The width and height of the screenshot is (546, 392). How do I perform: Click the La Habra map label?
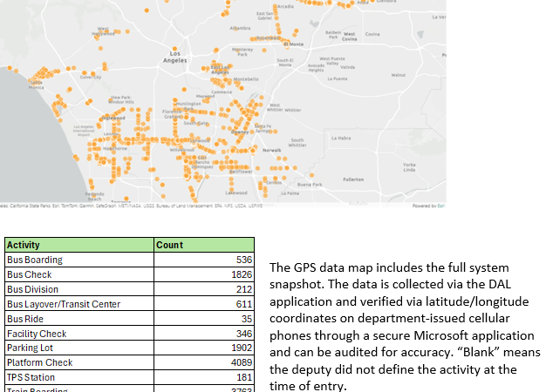coord(341,138)
